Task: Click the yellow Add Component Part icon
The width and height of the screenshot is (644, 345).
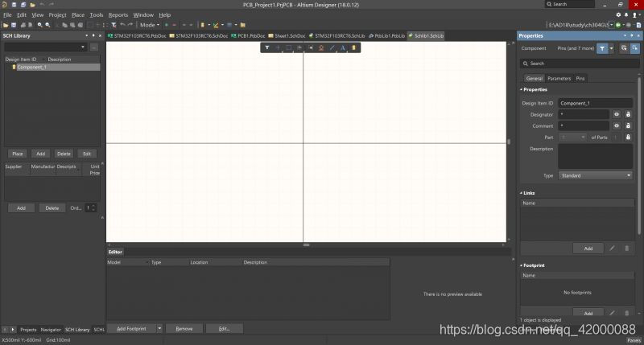Action: tap(353, 48)
